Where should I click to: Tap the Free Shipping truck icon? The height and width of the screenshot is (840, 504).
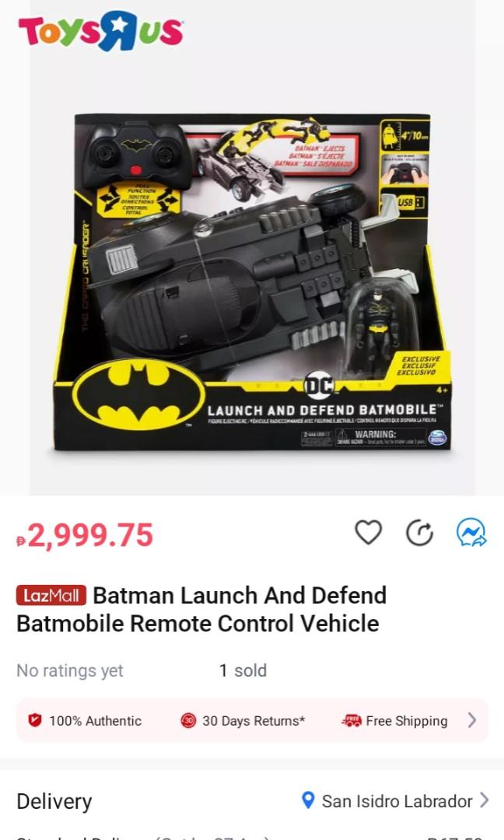click(352, 720)
